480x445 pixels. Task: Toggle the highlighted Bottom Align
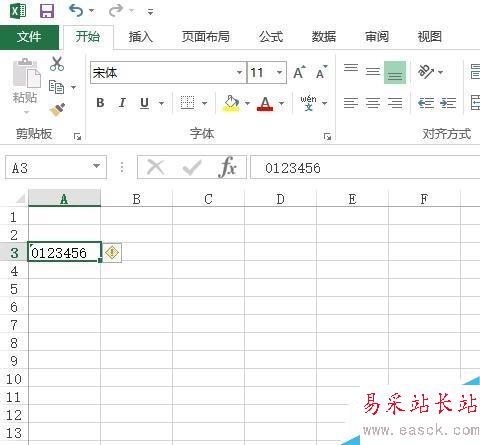tap(395, 72)
